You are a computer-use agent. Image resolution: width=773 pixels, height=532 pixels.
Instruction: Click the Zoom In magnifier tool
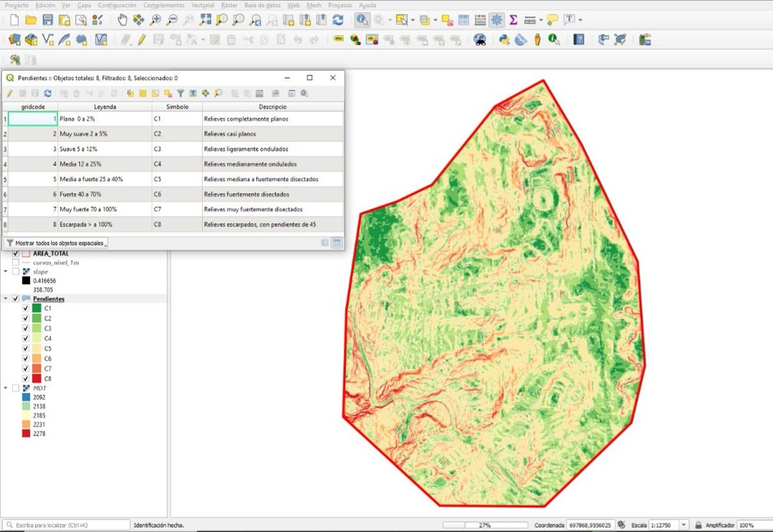pyautogui.click(x=155, y=21)
